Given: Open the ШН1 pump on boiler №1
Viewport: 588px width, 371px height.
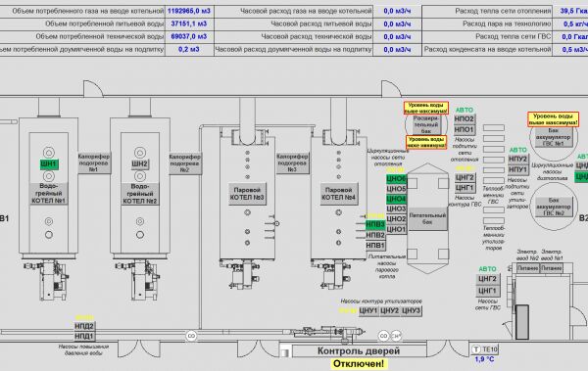Looking at the screenshot, I should (49, 164).
